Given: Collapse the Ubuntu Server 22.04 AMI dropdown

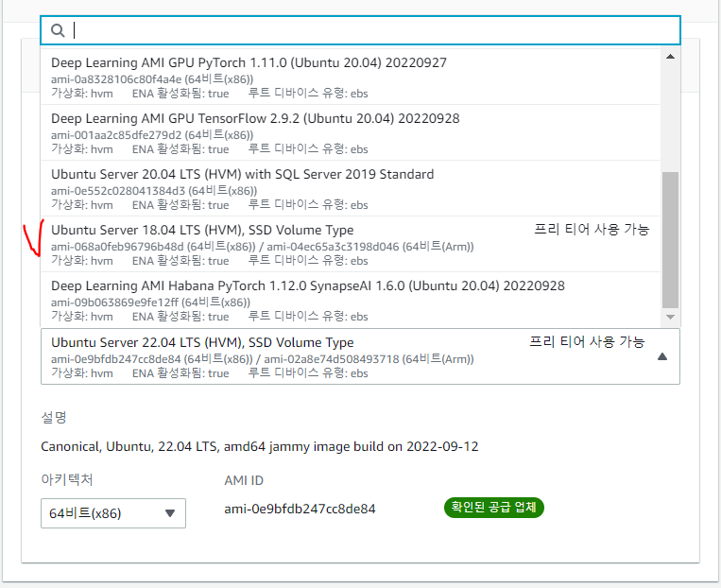Looking at the screenshot, I should (x=360, y=356).
